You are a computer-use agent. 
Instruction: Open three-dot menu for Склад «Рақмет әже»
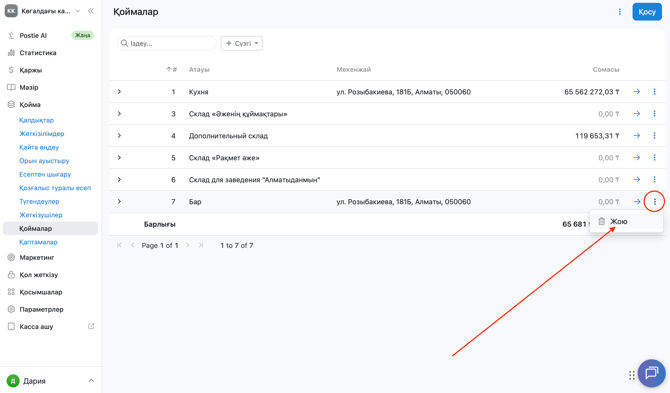pyautogui.click(x=654, y=158)
